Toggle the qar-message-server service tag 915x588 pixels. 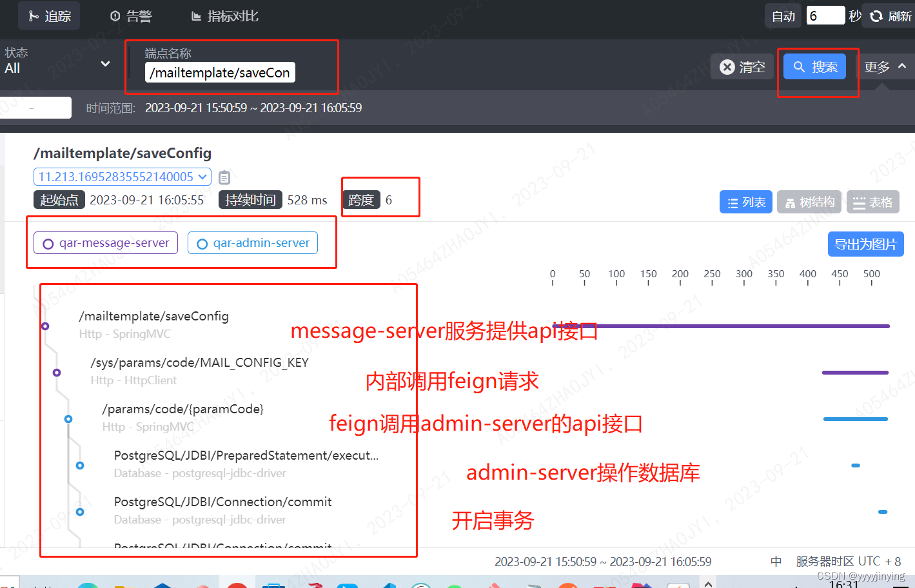click(106, 243)
